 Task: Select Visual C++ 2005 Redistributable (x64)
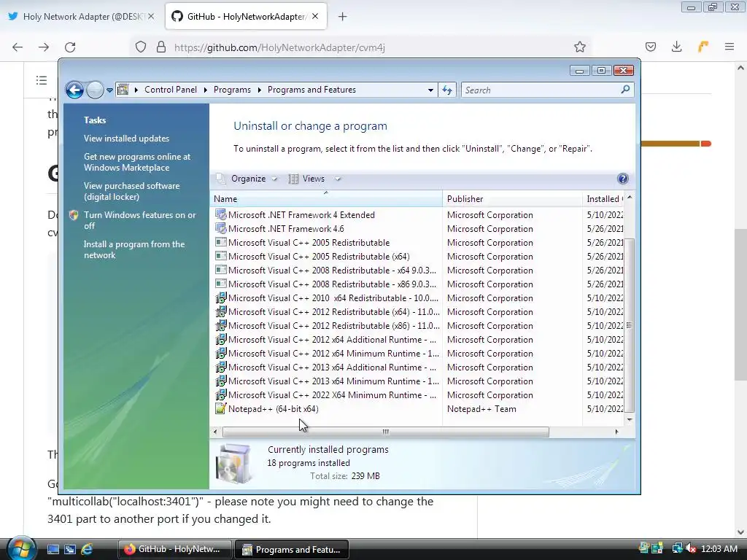point(319,256)
